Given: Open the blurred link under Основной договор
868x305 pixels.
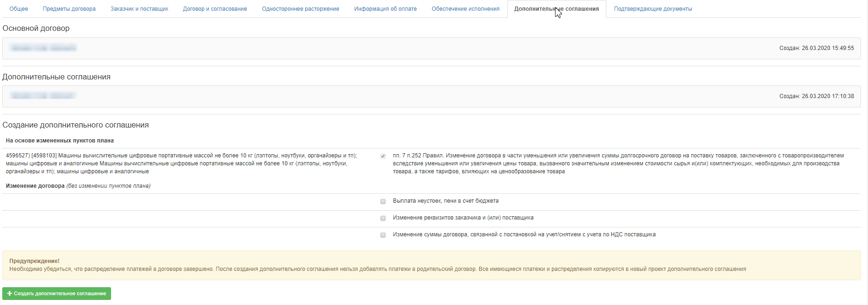Looking at the screenshot, I should coord(43,48).
